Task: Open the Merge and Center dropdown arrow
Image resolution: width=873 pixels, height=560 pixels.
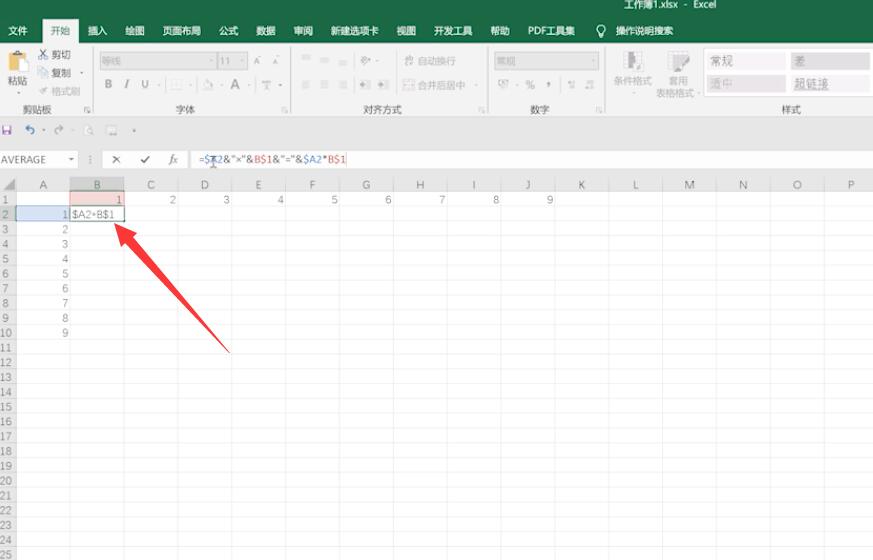Action: (477, 85)
